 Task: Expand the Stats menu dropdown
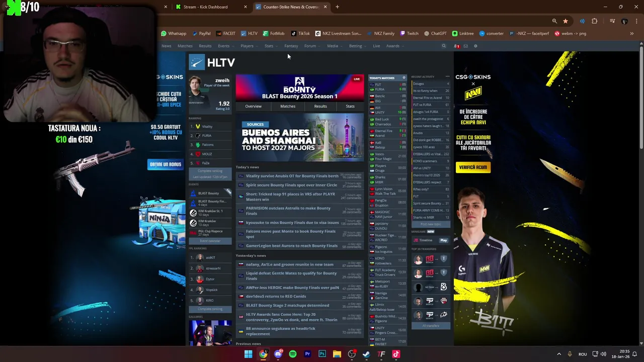[x=270, y=46]
